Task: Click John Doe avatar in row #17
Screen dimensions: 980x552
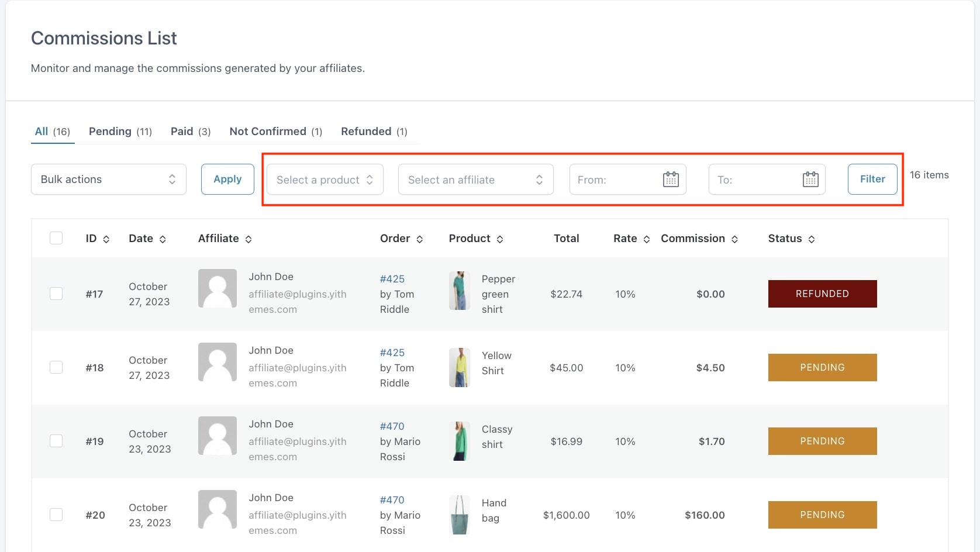Action: coord(218,288)
